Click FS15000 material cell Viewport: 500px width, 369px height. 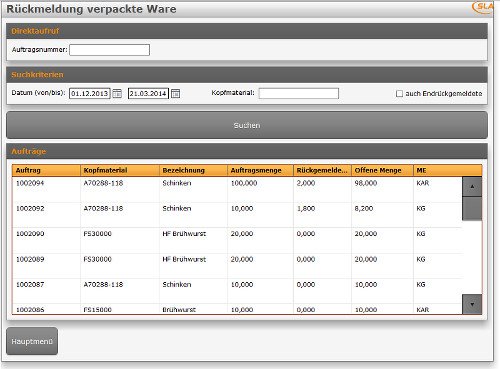(97, 310)
